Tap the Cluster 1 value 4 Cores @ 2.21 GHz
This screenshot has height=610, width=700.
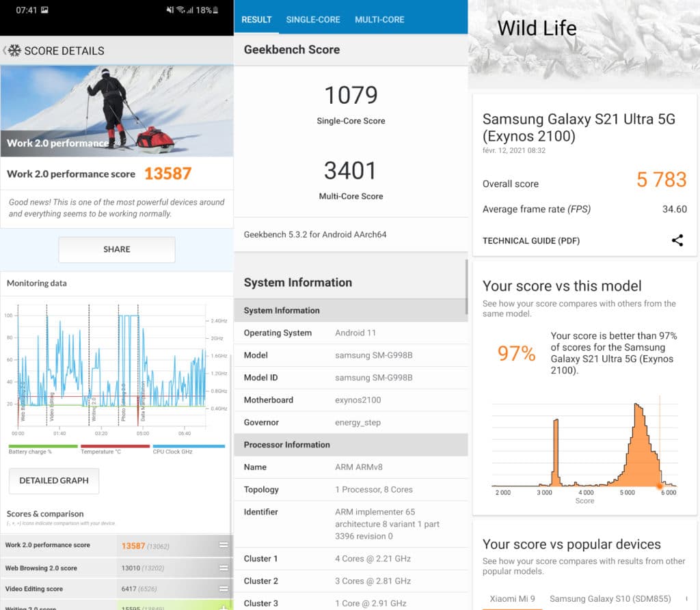click(x=373, y=559)
